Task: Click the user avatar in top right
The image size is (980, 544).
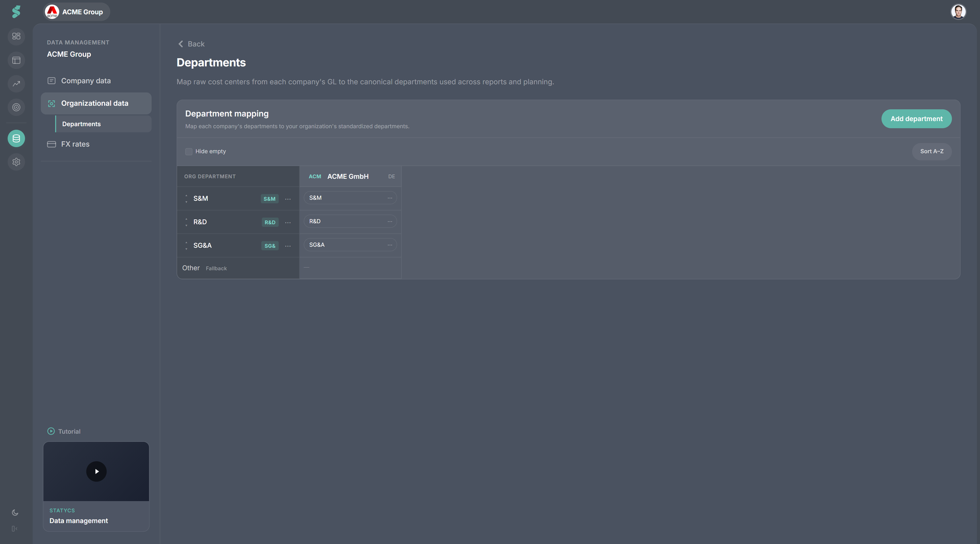Action: [x=958, y=12]
